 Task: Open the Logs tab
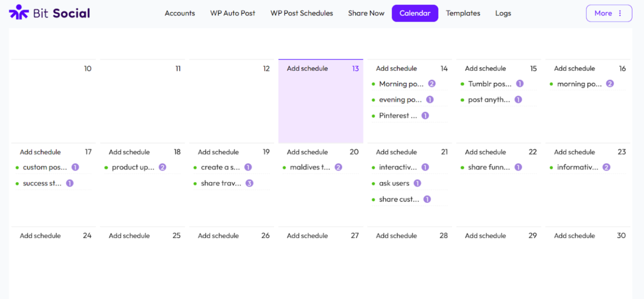[503, 13]
